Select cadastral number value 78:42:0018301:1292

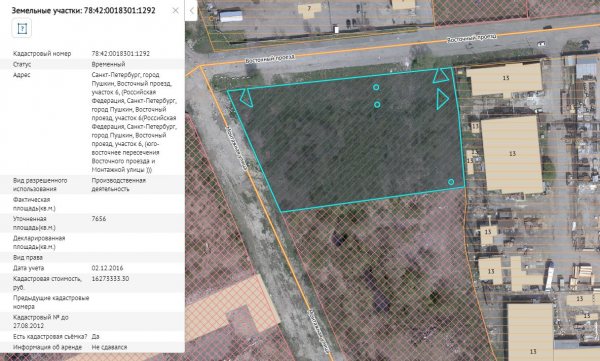click(121, 54)
